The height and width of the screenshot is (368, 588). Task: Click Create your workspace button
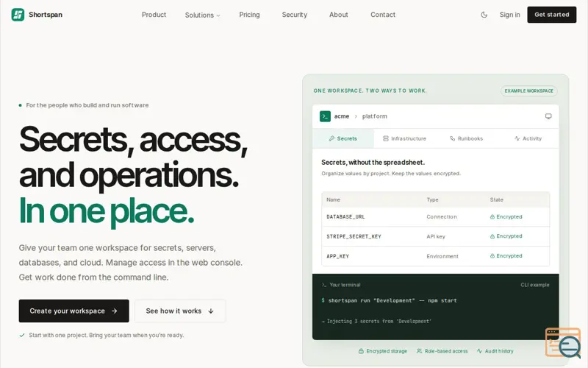(x=74, y=311)
